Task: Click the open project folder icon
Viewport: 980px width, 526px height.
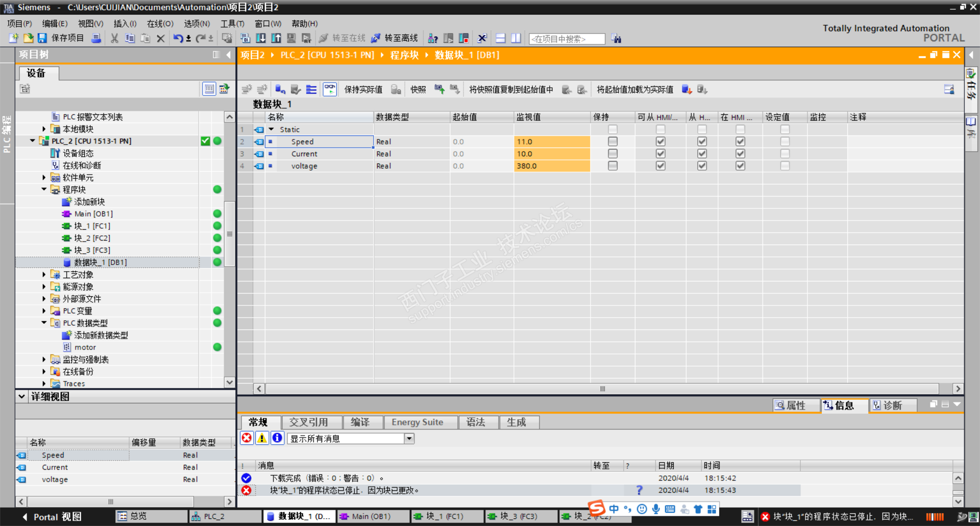Action: tap(28, 38)
